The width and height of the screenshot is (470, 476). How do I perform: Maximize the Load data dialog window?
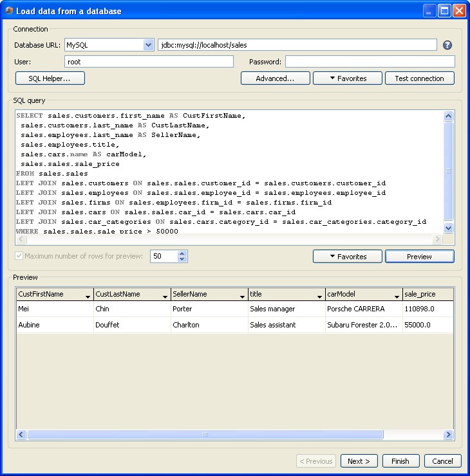[x=444, y=11]
